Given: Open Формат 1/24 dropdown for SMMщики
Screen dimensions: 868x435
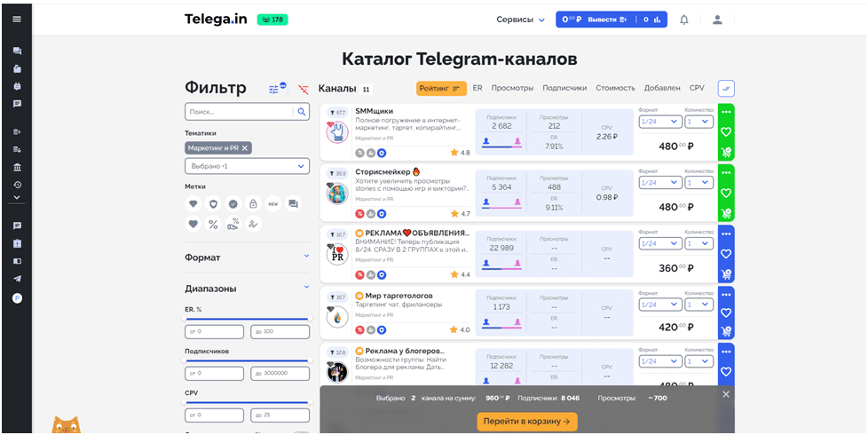Looking at the screenshot, I should click(x=660, y=122).
